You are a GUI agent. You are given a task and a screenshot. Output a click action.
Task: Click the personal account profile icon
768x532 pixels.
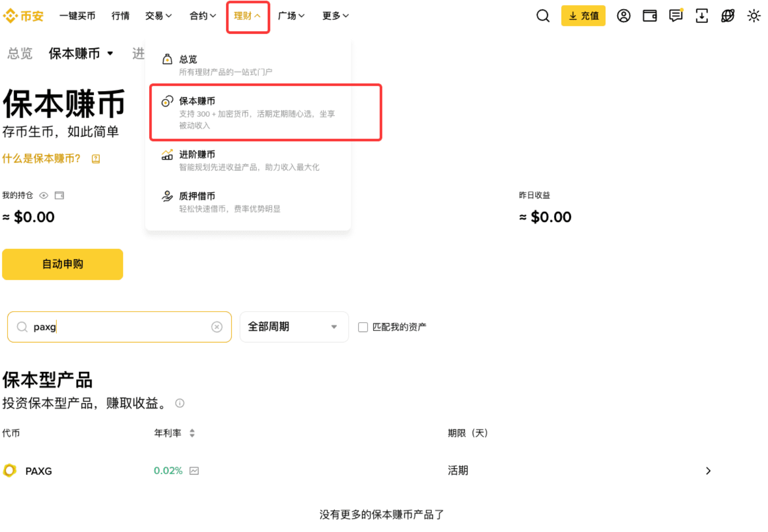[623, 15]
